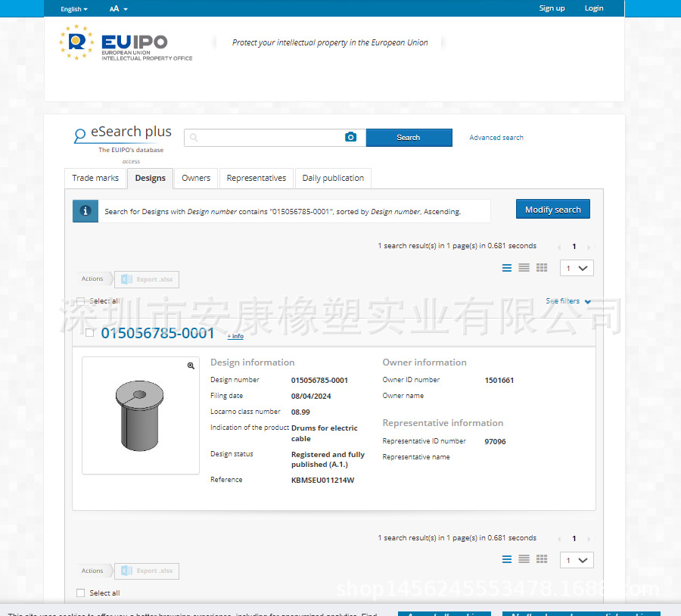Expand See filters
Image resolution: width=681 pixels, height=616 pixels.
pyautogui.click(x=568, y=301)
